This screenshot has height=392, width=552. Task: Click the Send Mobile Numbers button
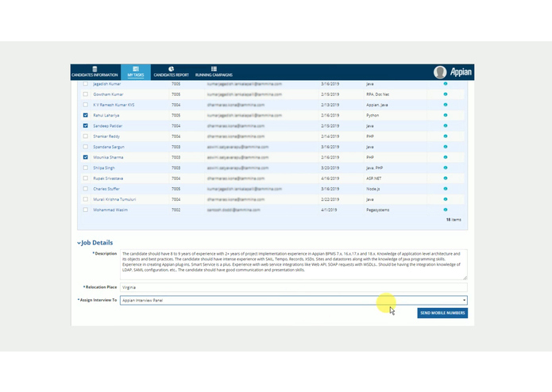coord(442,313)
